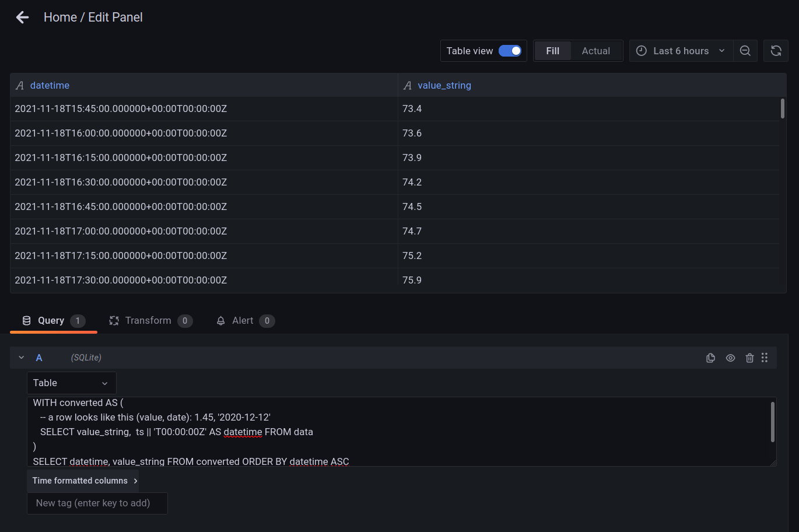The width and height of the screenshot is (799, 532).
Task: Sort by the value_string column header
Action: 444,85
